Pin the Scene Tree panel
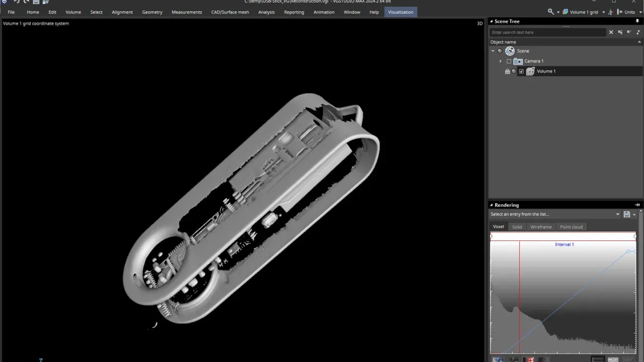644x362 pixels. tap(637, 21)
